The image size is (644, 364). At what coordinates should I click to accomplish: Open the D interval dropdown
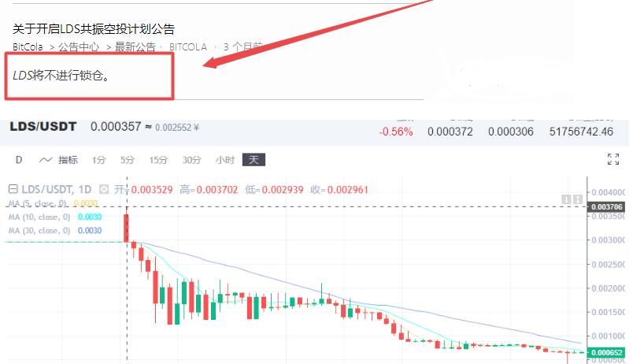(19, 160)
